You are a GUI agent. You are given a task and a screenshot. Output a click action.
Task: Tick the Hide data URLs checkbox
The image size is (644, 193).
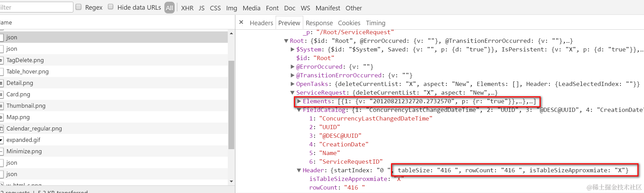(x=111, y=7)
